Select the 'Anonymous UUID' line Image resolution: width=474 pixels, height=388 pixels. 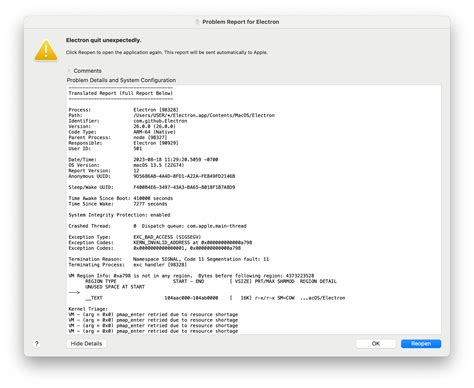tap(152, 176)
